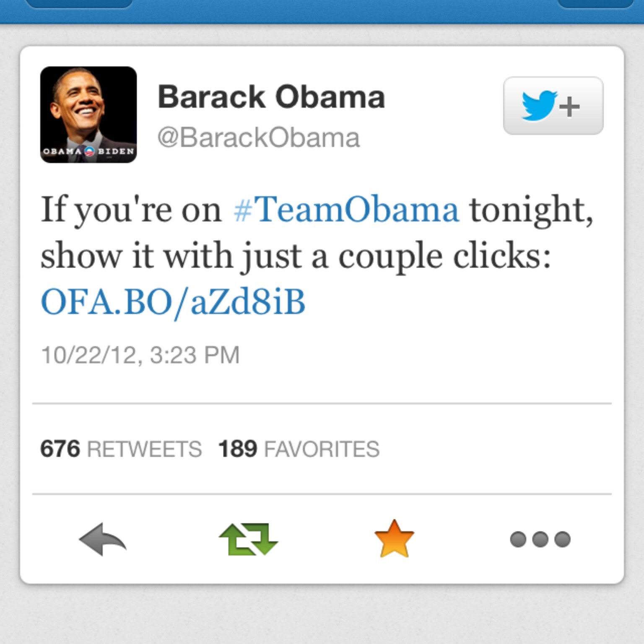The image size is (644, 644).
Task: Tap the gray background below the tweet card
Action: (322, 614)
